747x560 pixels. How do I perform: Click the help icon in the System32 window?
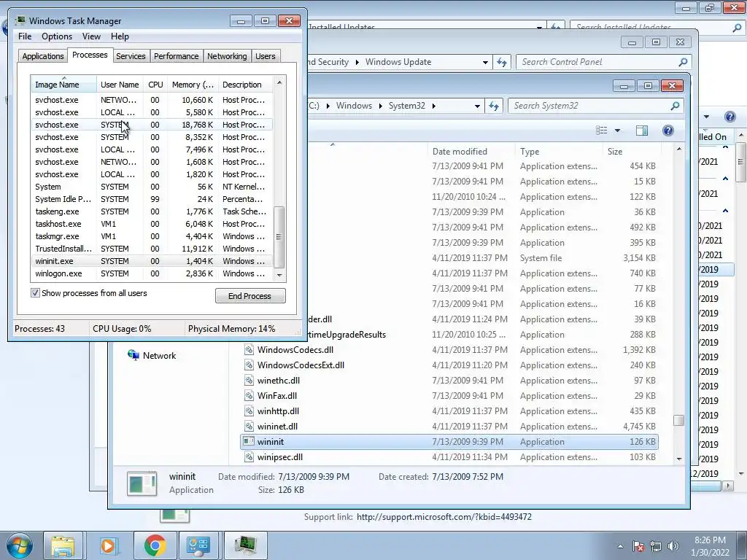(668, 131)
